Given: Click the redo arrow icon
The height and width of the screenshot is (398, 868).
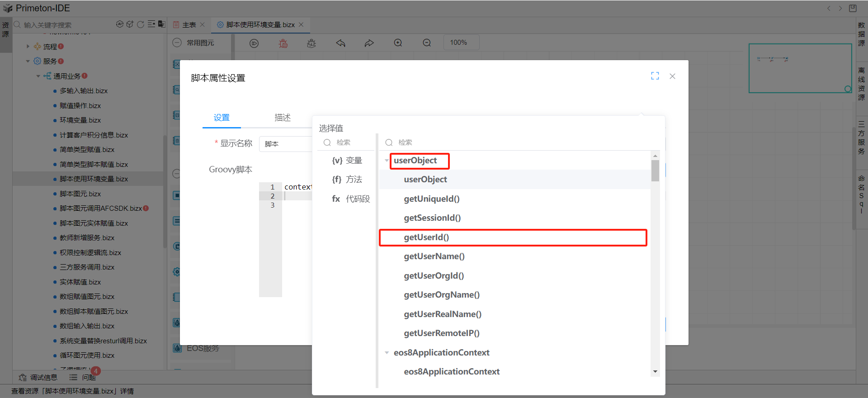Looking at the screenshot, I should coord(369,43).
